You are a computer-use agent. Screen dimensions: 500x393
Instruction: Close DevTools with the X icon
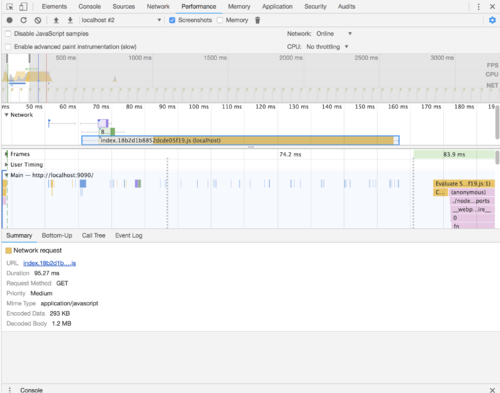[492, 7]
